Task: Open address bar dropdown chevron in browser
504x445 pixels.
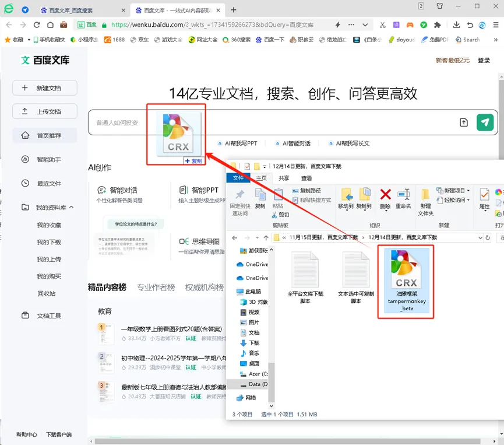Action: pos(365,24)
